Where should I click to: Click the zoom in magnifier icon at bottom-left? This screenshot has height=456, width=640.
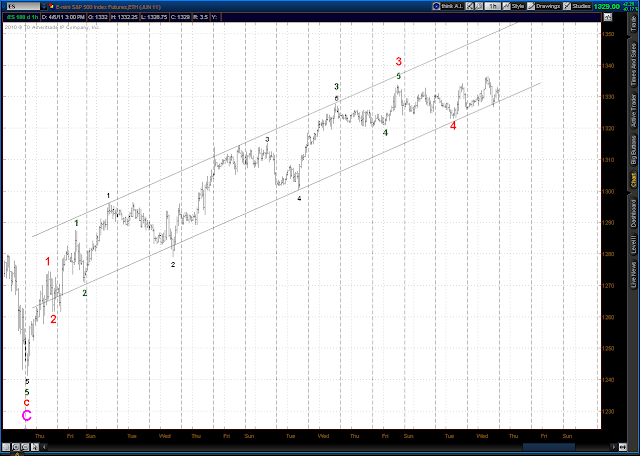pos(16,447)
